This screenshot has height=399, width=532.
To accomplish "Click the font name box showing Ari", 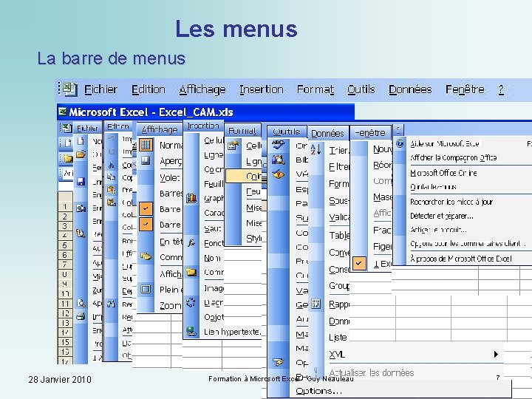I will [x=66, y=173].
